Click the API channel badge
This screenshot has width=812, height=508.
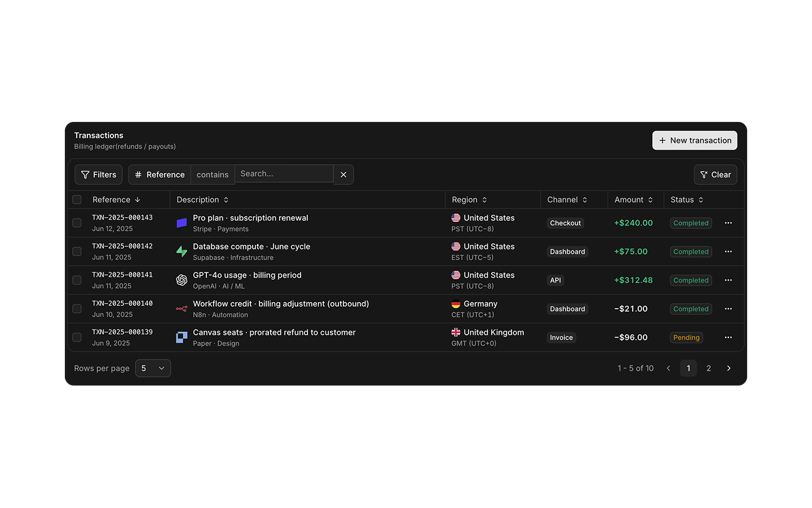[x=555, y=281]
